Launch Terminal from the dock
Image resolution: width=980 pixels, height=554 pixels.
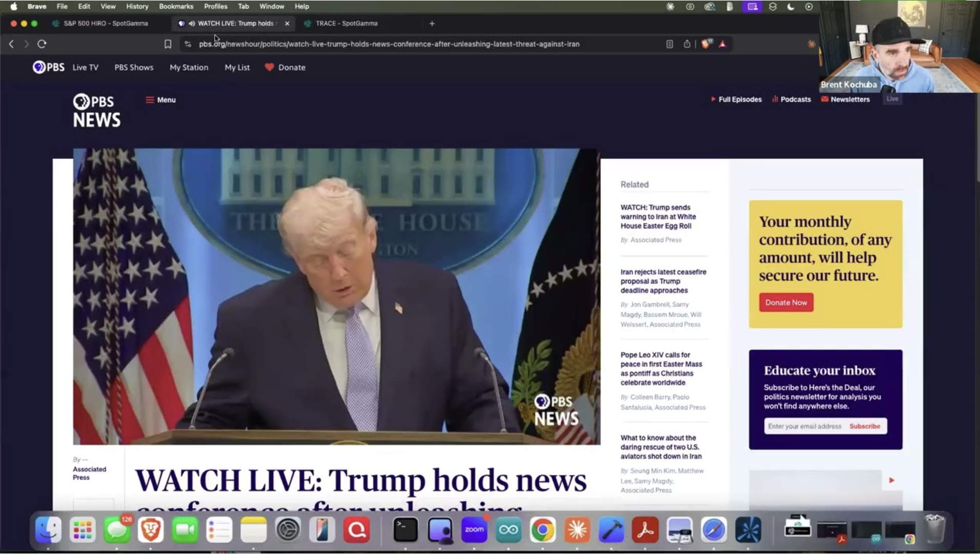pos(405,530)
